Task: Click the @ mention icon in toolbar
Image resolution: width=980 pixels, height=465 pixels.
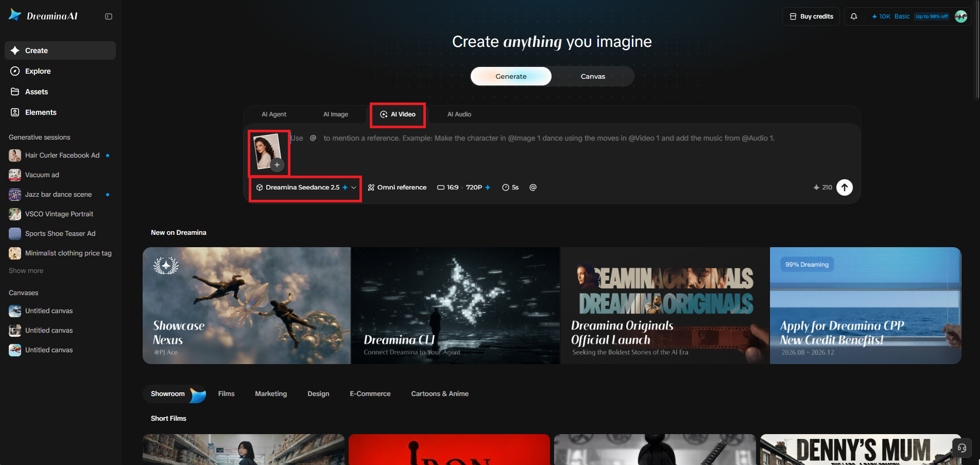Action: [x=533, y=187]
